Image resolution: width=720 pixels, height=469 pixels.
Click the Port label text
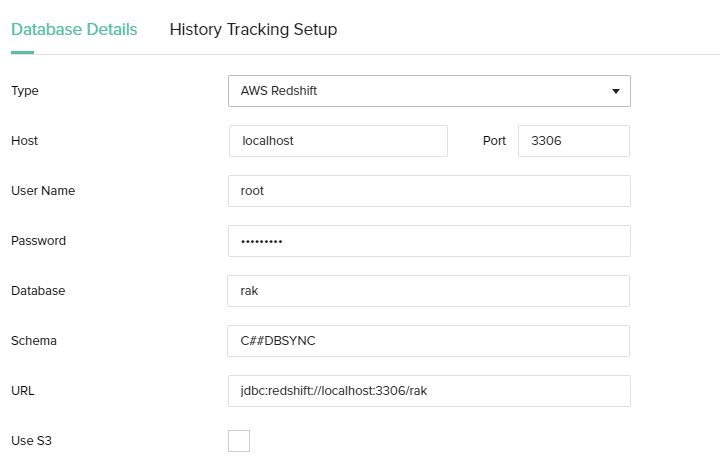tap(494, 141)
